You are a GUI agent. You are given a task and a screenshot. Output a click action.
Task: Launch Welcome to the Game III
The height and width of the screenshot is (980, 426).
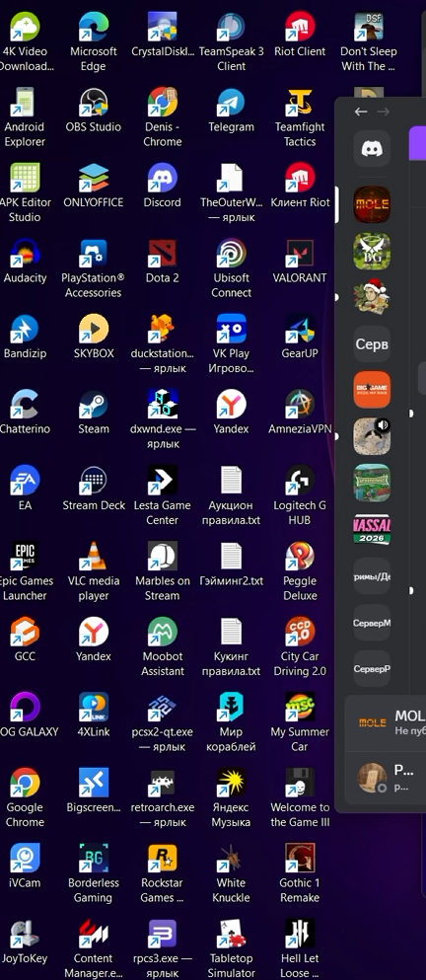300,784
